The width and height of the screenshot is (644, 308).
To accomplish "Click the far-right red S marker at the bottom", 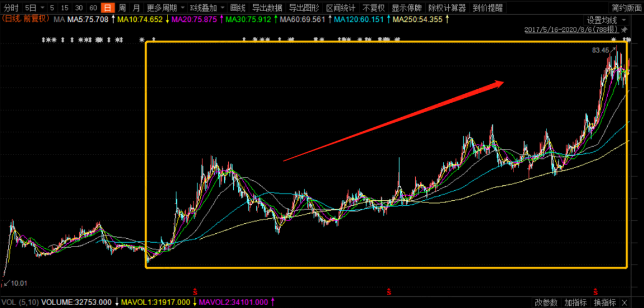I will click(595, 292).
